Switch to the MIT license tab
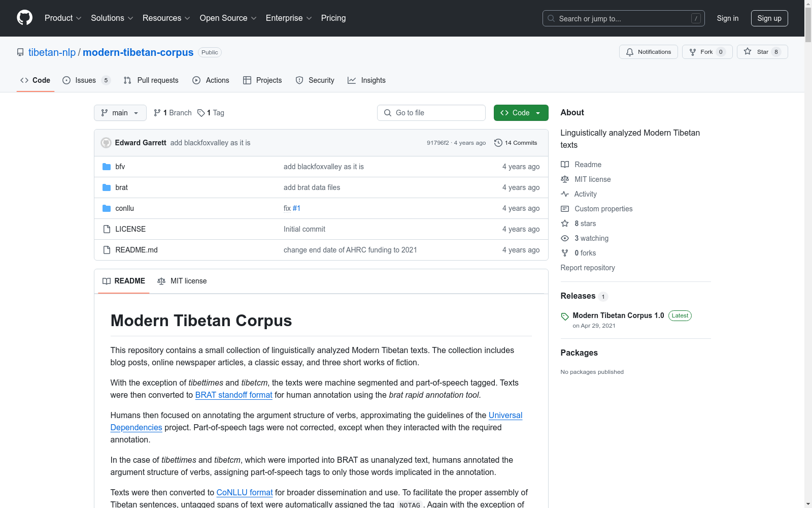The width and height of the screenshot is (812, 508). (182, 281)
